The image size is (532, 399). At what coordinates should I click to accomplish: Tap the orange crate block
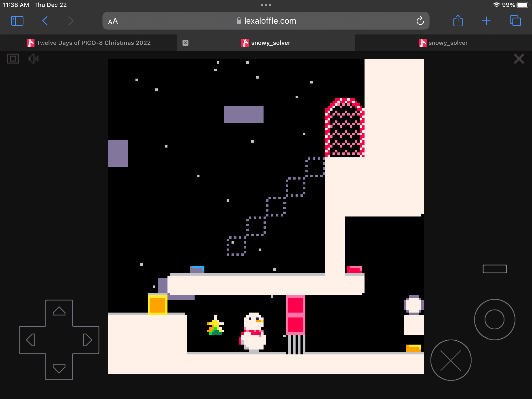tap(158, 305)
